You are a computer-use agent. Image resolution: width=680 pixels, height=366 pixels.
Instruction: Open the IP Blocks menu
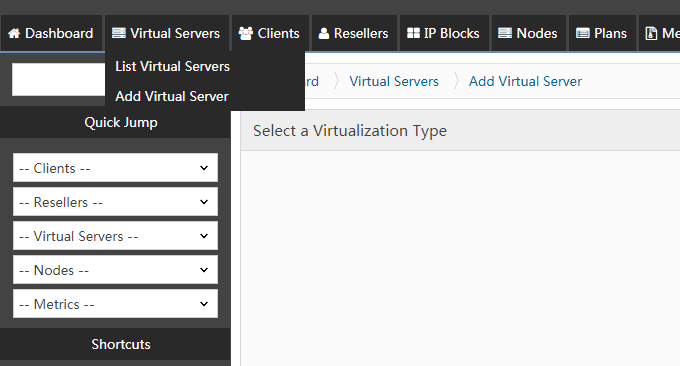tap(444, 33)
